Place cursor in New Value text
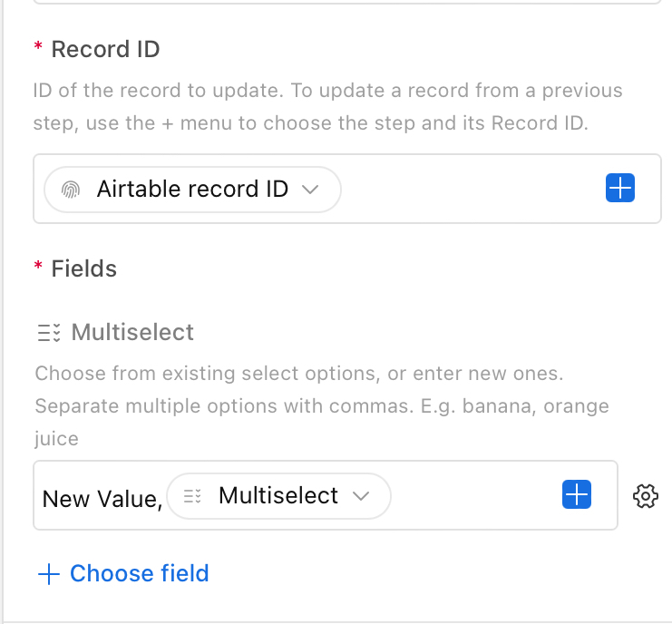Image resolution: width=672 pixels, height=624 pixels. point(102,499)
